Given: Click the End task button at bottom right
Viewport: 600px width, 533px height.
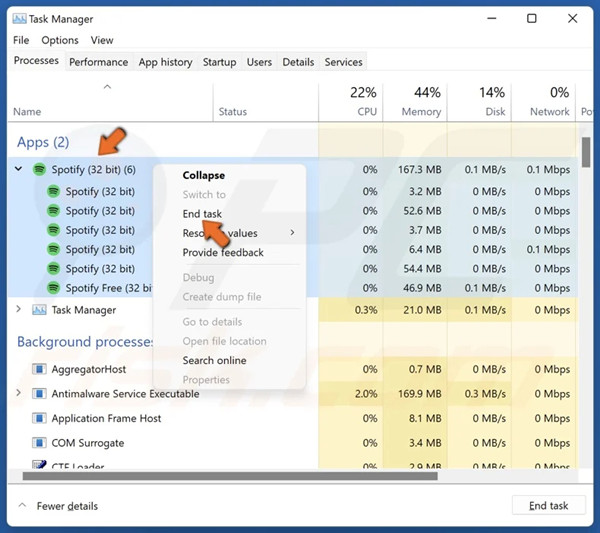Looking at the screenshot, I should [x=549, y=505].
